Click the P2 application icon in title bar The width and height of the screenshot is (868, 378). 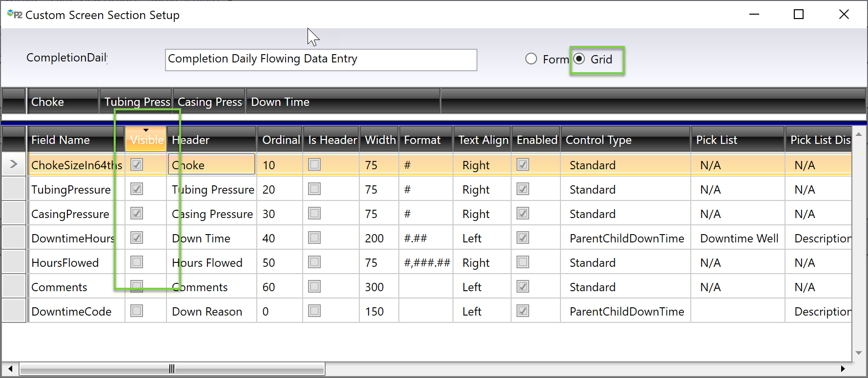coord(15,15)
